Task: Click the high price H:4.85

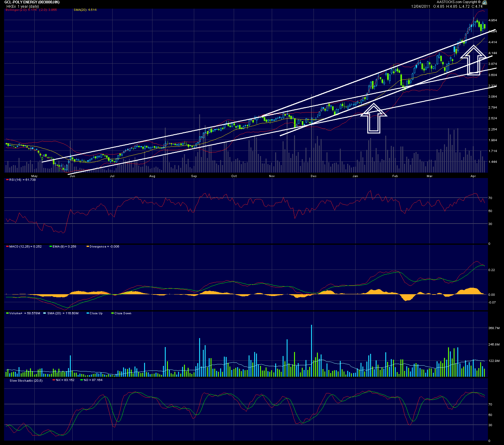Action: click(452, 6)
